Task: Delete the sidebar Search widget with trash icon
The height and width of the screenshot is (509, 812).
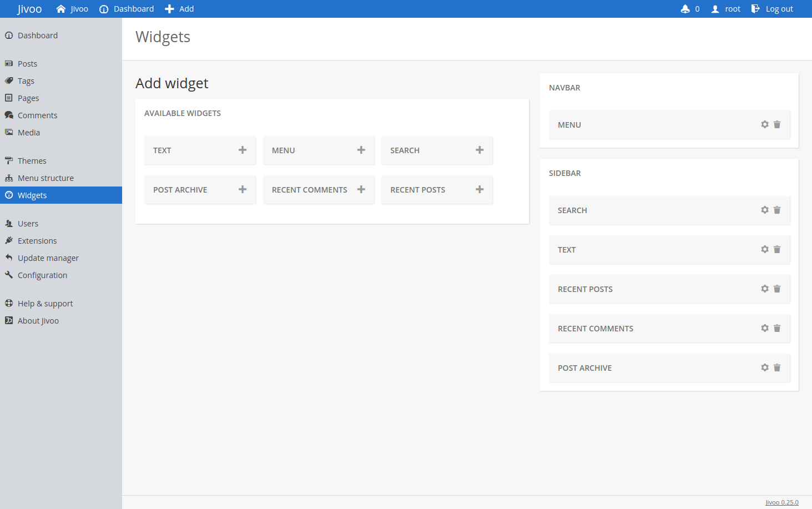Action: [777, 210]
